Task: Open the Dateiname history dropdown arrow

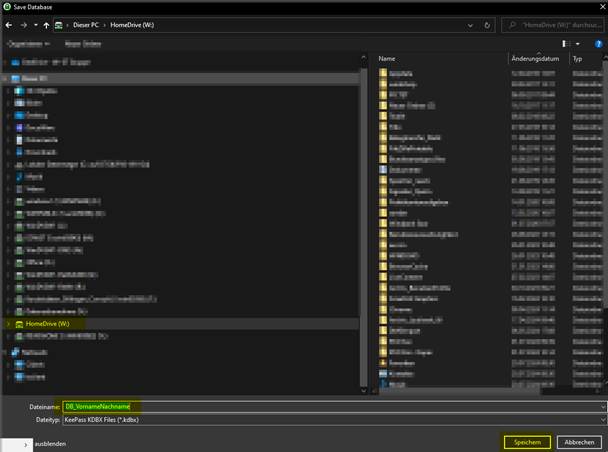Action: tap(603, 407)
